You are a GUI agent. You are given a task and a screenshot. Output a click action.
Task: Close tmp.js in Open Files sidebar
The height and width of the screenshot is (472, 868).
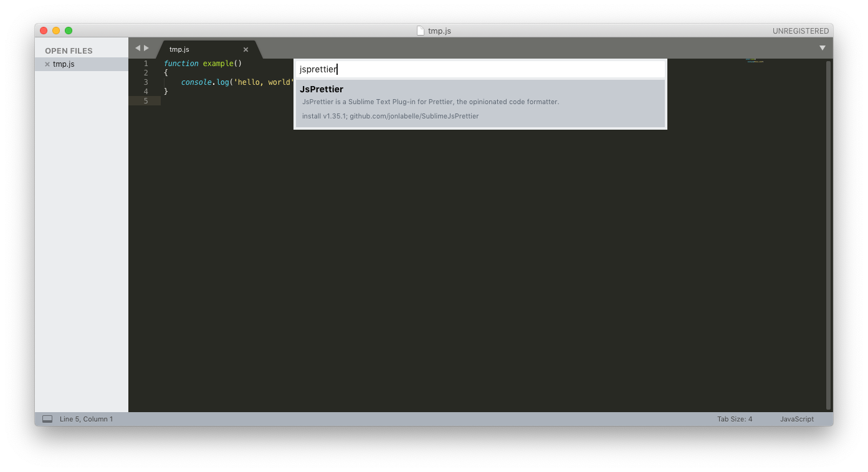click(x=47, y=64)
